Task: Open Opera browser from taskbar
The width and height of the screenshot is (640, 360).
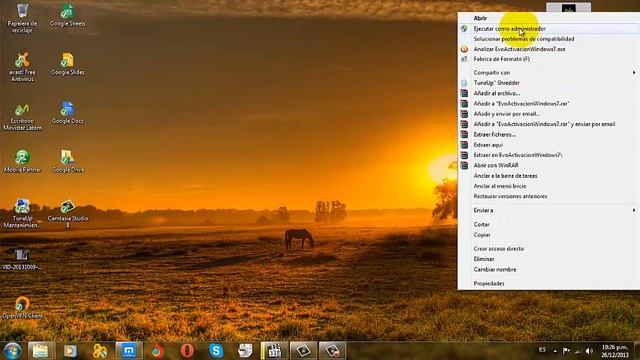Action: click(x=187, y=351)
